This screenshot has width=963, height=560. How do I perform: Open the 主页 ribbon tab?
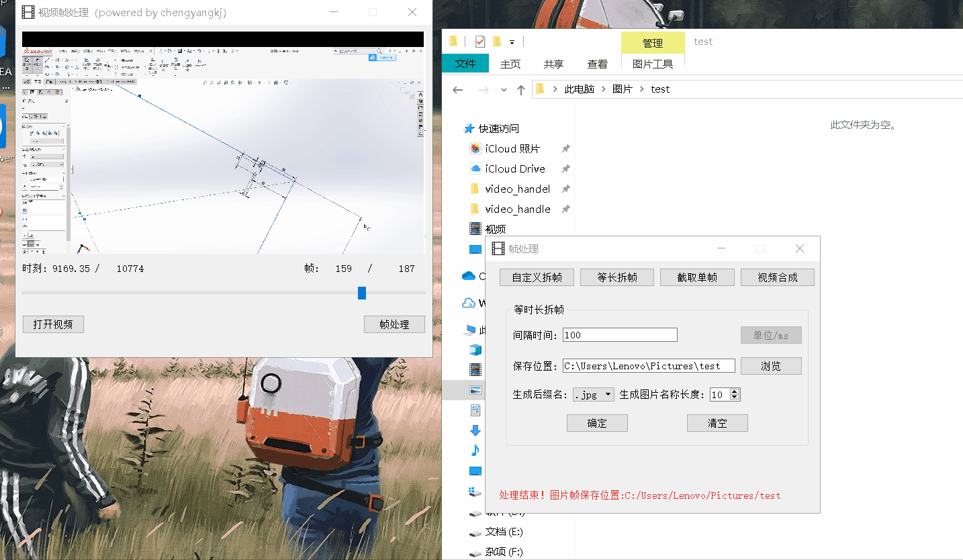click(x=510, y=64)
